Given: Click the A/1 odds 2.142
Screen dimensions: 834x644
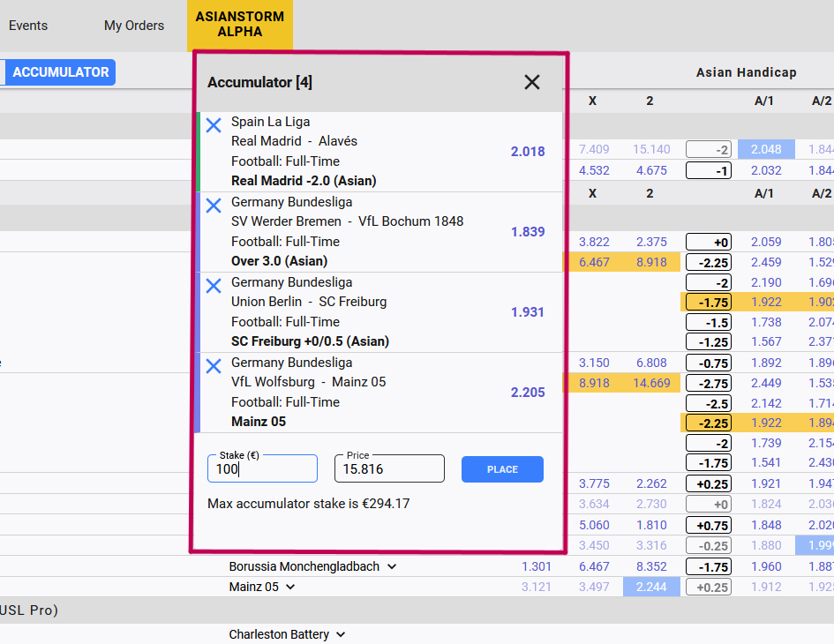Looking at the screenshot, I should (766, 403).
